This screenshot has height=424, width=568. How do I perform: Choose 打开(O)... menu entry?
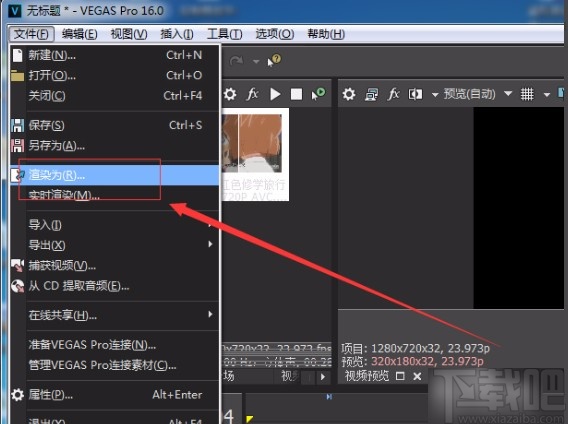[114, 75]
